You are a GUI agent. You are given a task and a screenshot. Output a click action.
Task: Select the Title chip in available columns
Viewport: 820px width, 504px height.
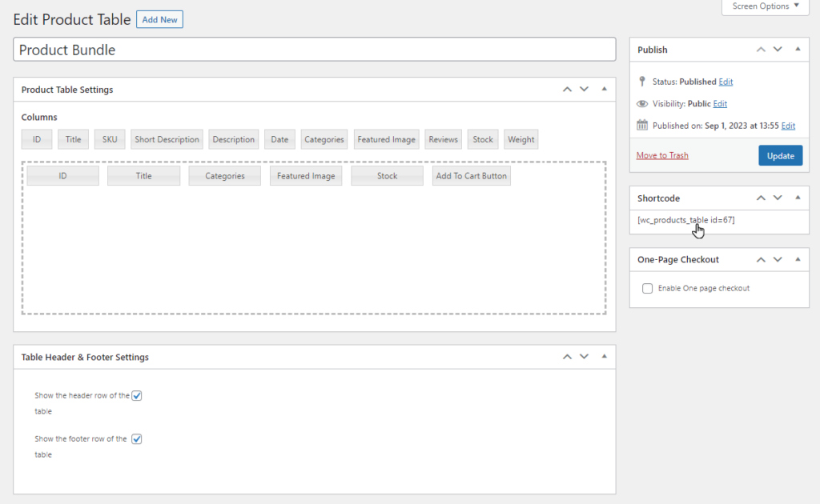pos(73,139)
